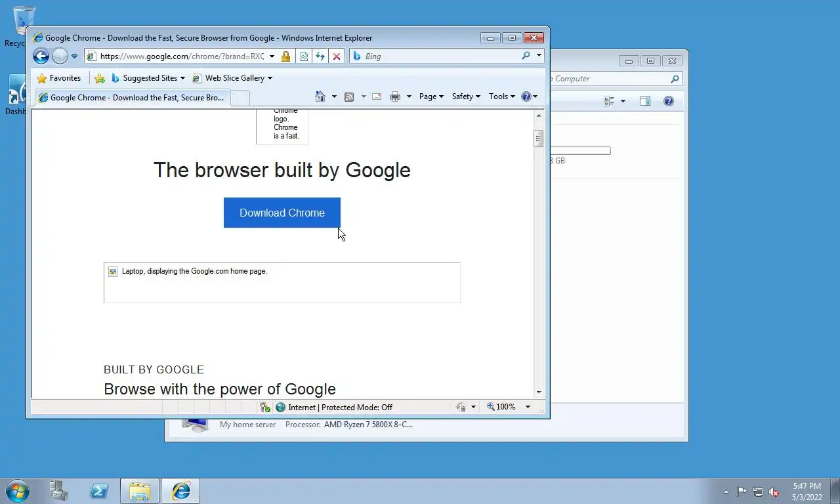This screenshot has width=840, height=504.
Task: Click the status bar add-on/key icon
Action: (264, 407)
